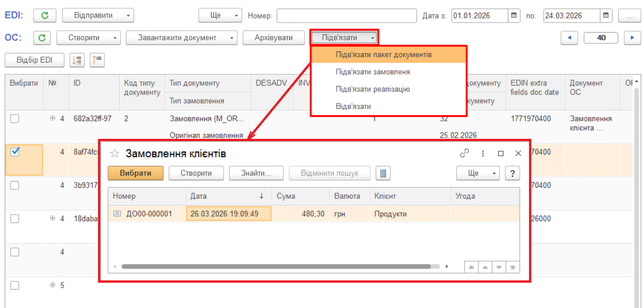The height and width of the screenshot is (308, 644).
Task: Click the EDI refresh icon
Action: [45, 16]
